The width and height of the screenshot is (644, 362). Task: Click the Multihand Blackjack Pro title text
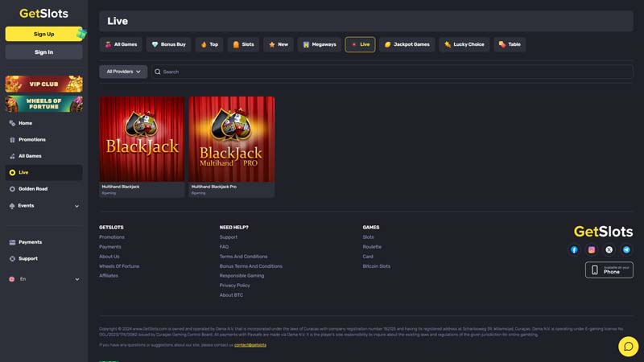[x=214, y=187]
